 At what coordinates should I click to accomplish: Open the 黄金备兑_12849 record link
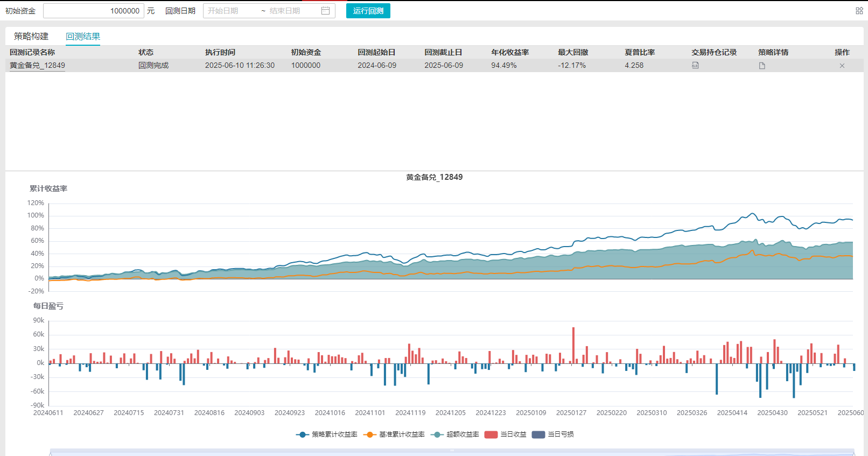coord(37,65)
